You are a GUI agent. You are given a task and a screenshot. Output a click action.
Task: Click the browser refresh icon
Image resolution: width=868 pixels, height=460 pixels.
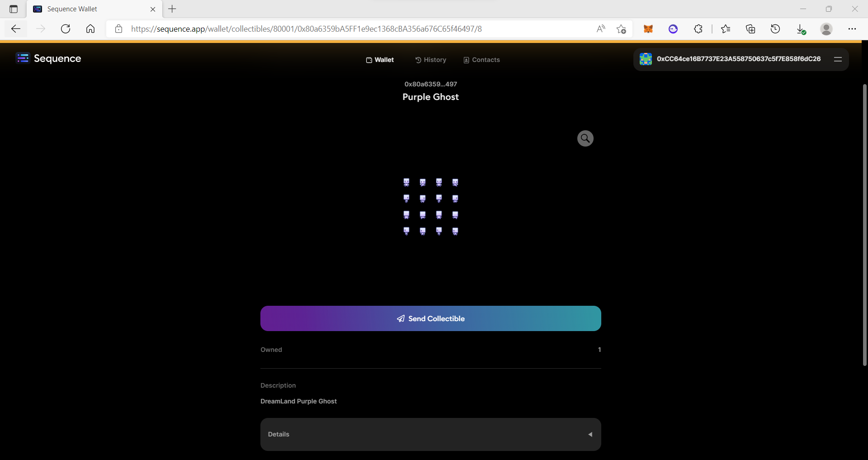point(66,29)
